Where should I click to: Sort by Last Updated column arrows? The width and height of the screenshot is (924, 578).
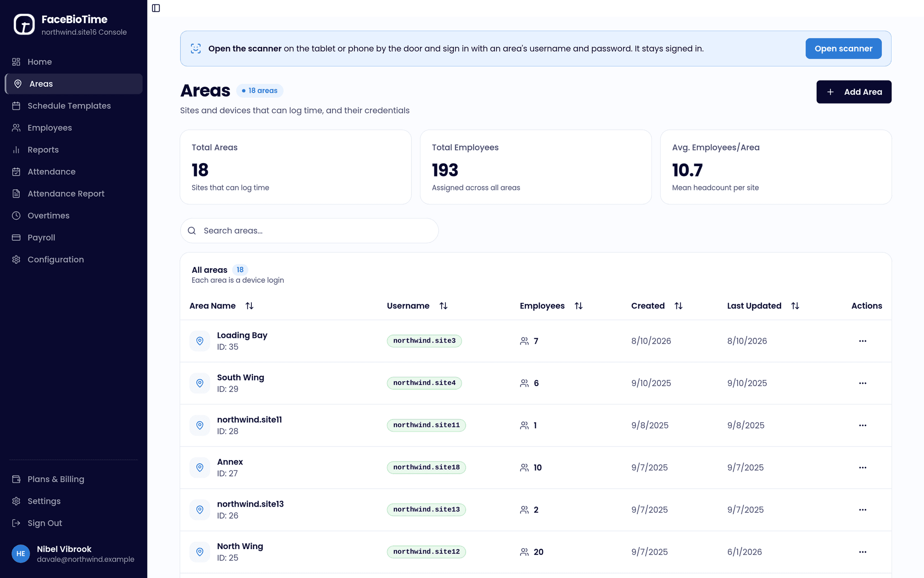[795, 306]
